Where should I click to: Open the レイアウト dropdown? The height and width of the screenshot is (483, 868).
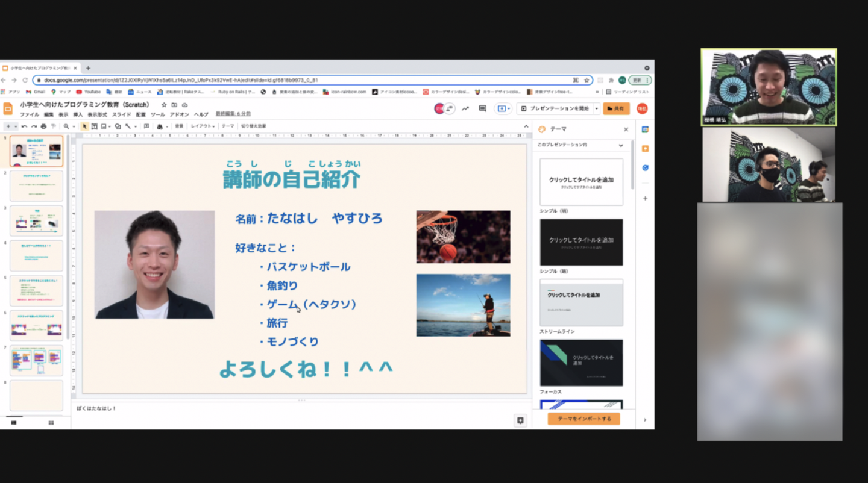203,126
